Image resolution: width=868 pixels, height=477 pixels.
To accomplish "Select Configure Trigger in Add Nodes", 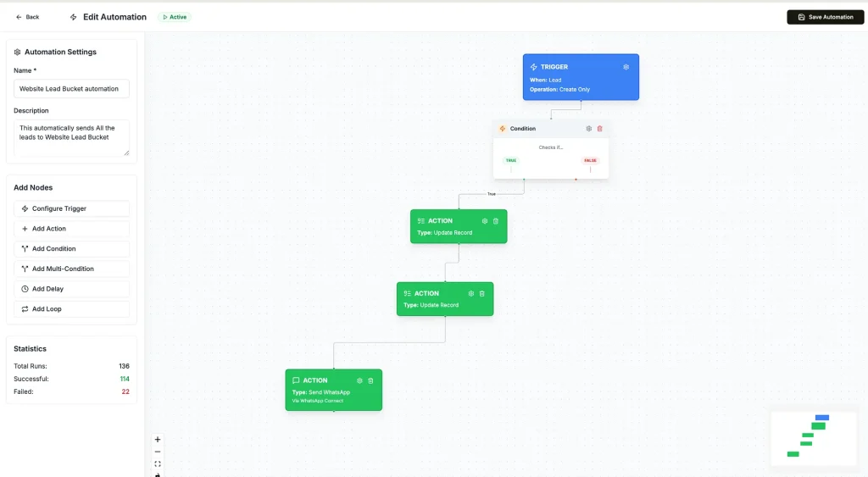I will point(71,208).
